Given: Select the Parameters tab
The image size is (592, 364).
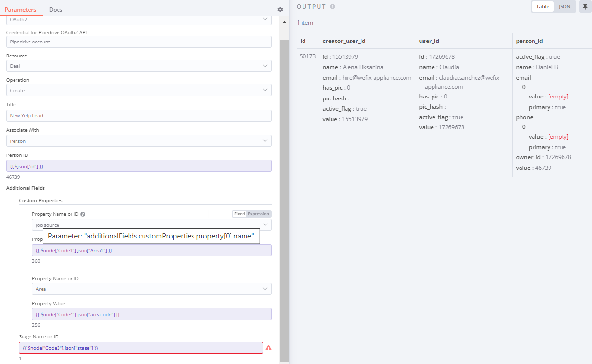Looking at the screenshot, I should [20, 10].
